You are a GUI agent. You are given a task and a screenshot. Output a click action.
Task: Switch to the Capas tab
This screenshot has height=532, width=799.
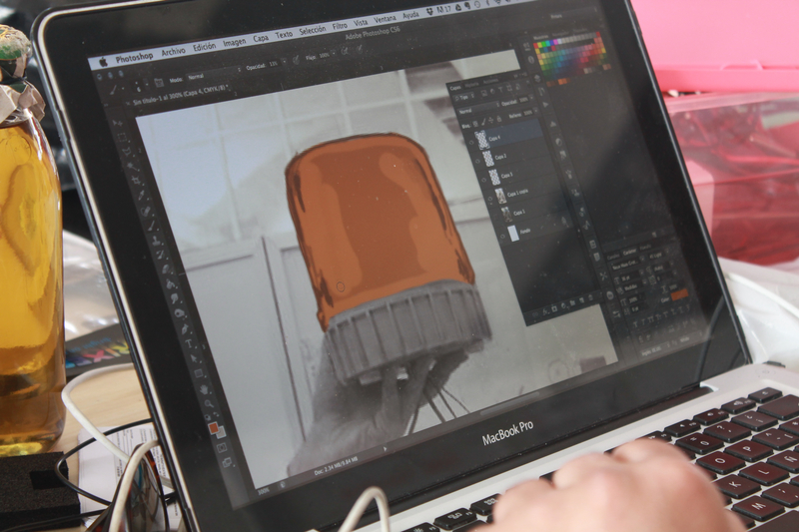click(455, 88)
